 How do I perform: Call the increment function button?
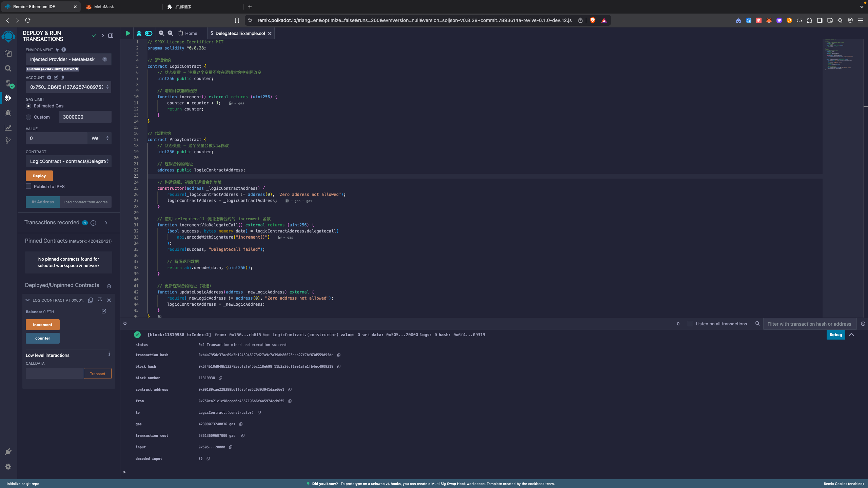point(43,325)
